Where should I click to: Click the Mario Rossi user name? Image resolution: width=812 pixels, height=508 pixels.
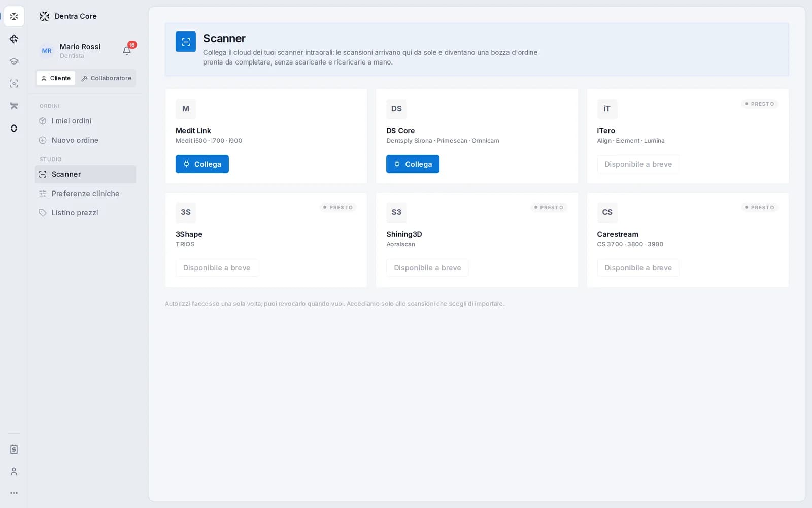coord(80,47)
